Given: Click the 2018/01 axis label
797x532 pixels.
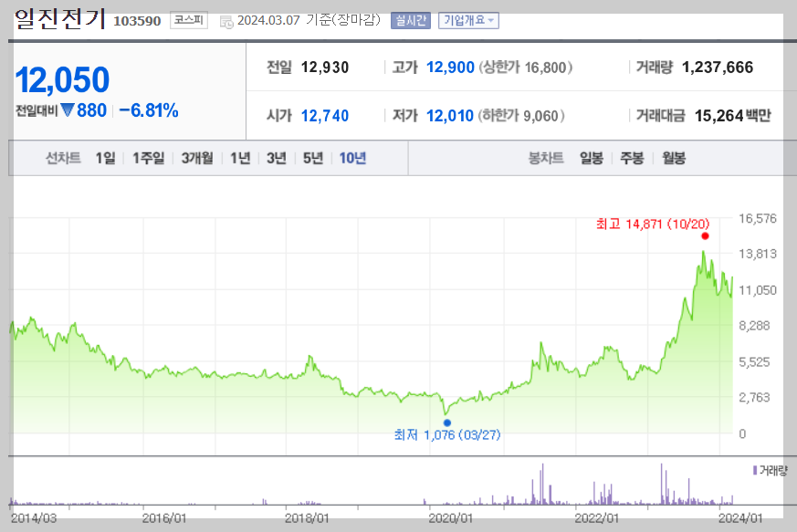Looking at the screenshot, I should pos(307,518).
